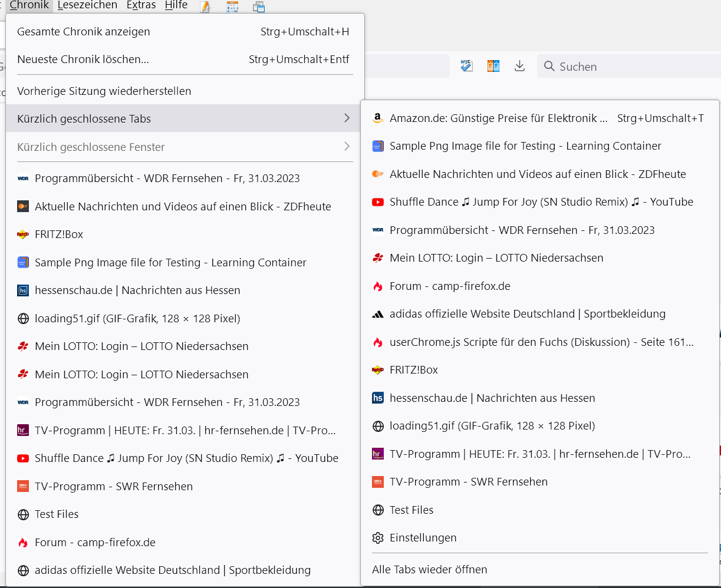Open Einstellungen from closed tabs list
This screenshot has width=721, height=588.
pyautogui.click(x=423, y=538)
